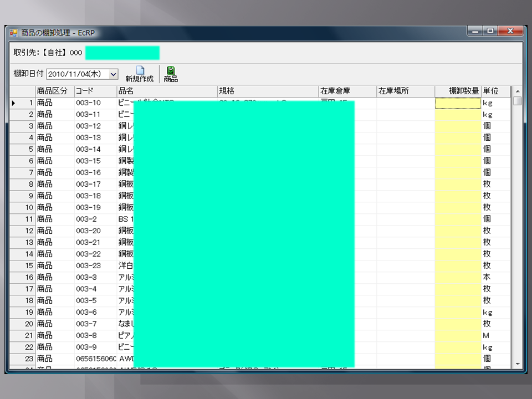Click the code cell 003-23
This screenshot has width=532, height=399.
pos(95,265)
